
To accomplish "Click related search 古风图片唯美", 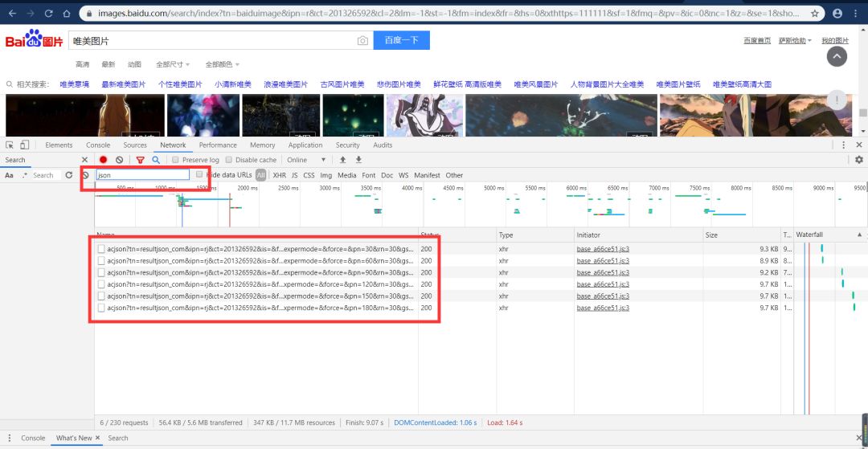I will pos(342,84).
